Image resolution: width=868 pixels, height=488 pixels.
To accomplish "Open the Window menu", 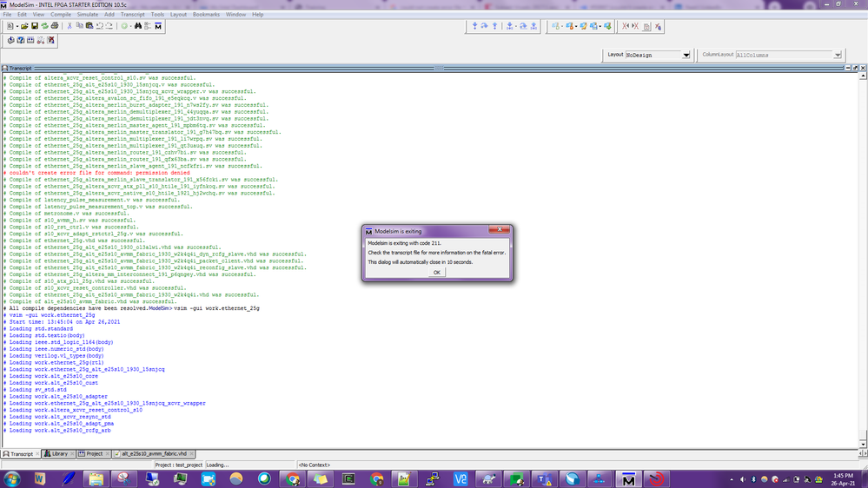I will click(x=235, y=15).
